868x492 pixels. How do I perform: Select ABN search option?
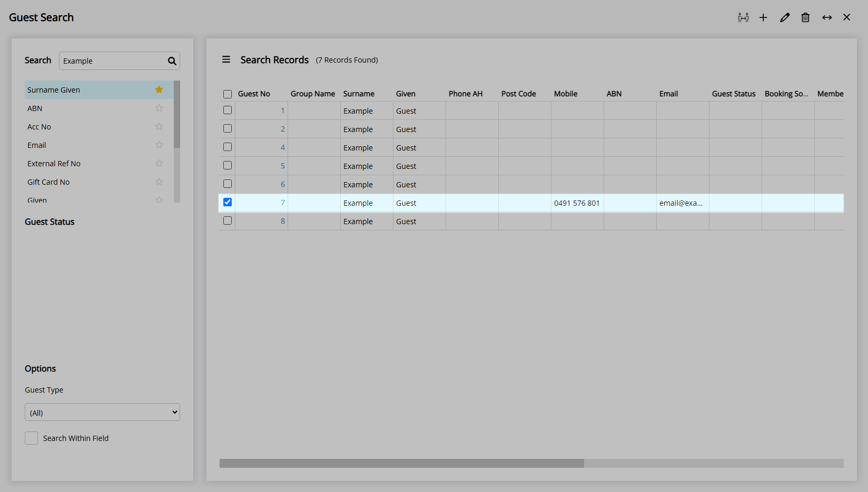(99, 108)
